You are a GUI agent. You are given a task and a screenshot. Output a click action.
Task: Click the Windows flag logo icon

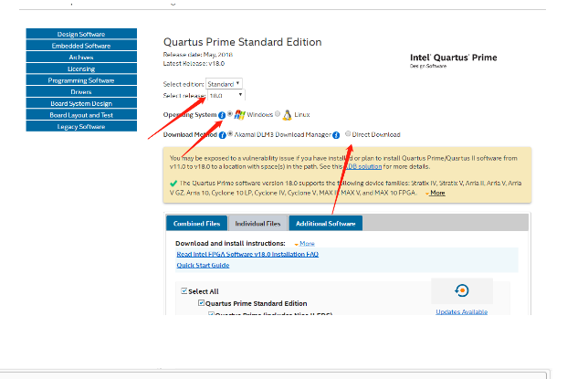pos(239,115)
